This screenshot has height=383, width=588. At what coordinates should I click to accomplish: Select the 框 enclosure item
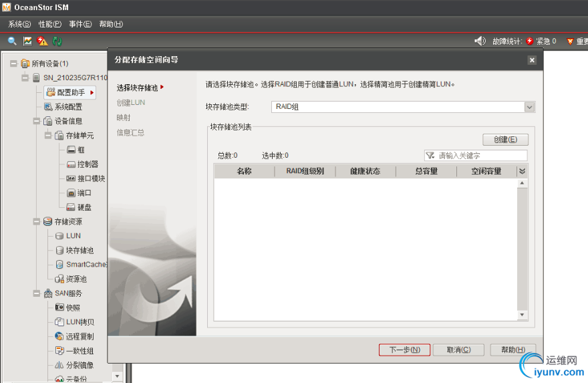[76, 150]
